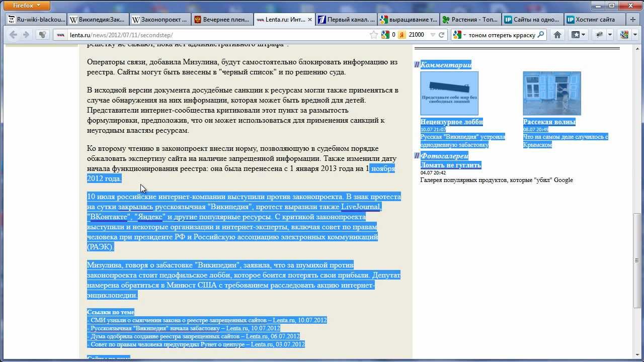Open the LiveJournal link in article

(361, 207)
